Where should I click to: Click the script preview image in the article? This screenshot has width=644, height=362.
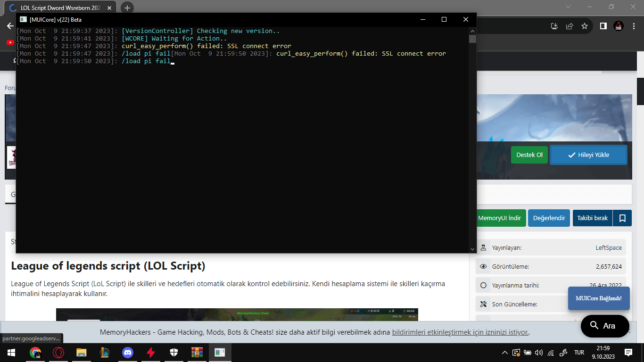(x=237, y=314)
